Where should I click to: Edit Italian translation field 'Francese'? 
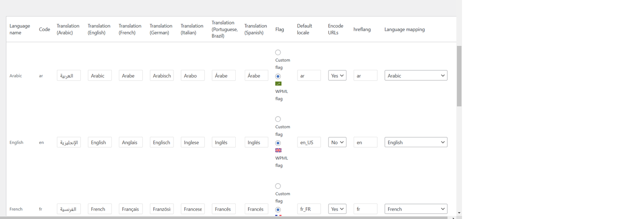pyautogui.click(x=193, y=209)
